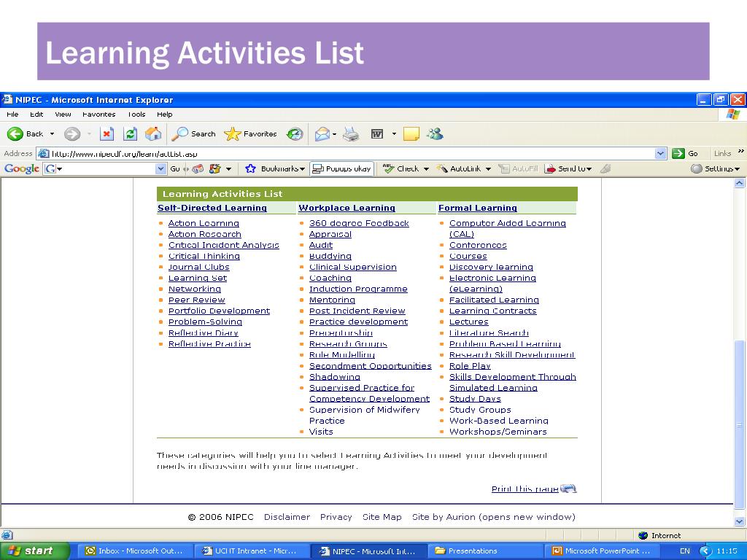Screen dimensions: 747x560
Task: Click the Google toolbar logo
Action: [x=21, y=168]
